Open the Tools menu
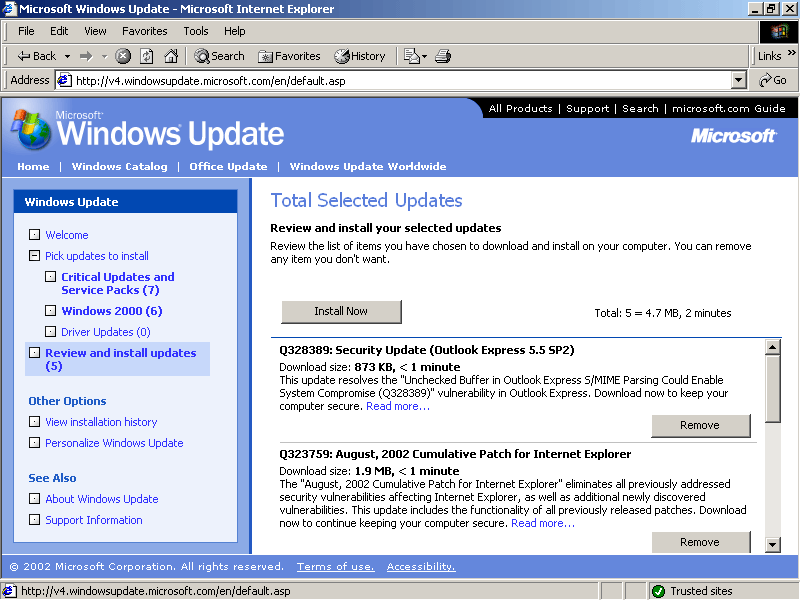This screenshot has width=800, height=600. [x=196, y=31]
